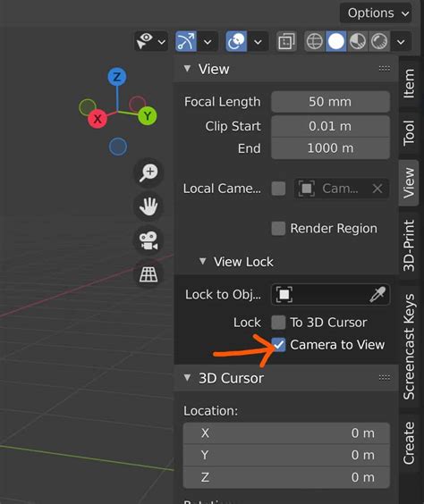Click the blue Z axis on navigation gizmo
Viewport: 424px width, 504px height.
[x=117, y=77]
